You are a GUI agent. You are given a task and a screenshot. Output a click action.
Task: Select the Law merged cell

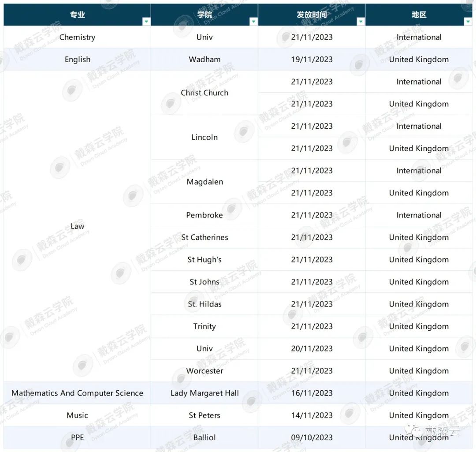(x=77, y=226)
